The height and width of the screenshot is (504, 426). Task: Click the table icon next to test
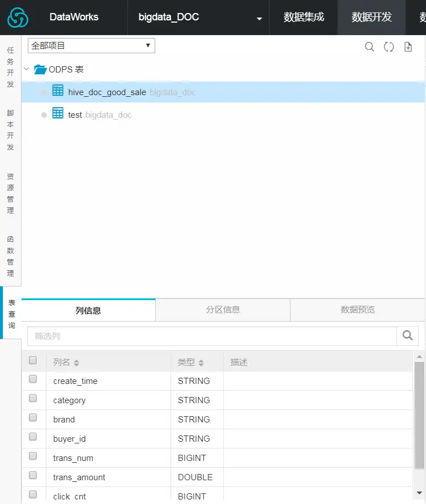click(58, 113)
